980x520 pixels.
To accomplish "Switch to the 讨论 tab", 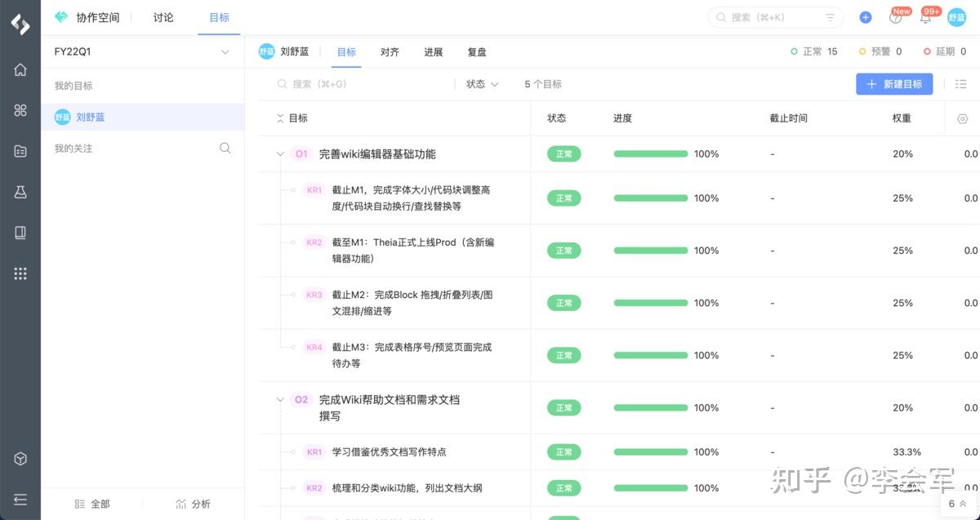I will [x=163, y=16].
